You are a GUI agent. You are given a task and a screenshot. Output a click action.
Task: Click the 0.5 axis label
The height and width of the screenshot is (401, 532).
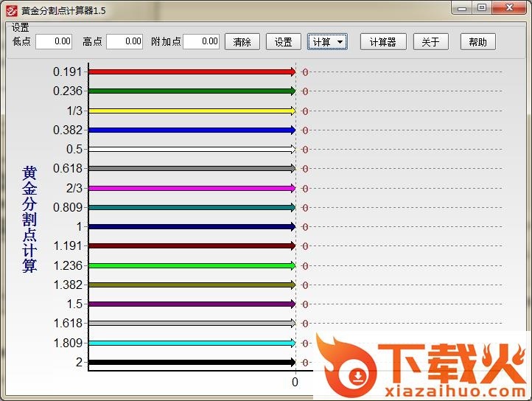pyautogui.click(x=74, y=149)
